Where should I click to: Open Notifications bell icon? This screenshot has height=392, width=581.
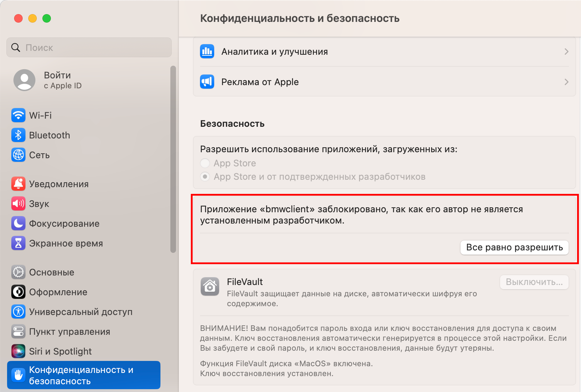pyautogui.click(x=18, y=184)
